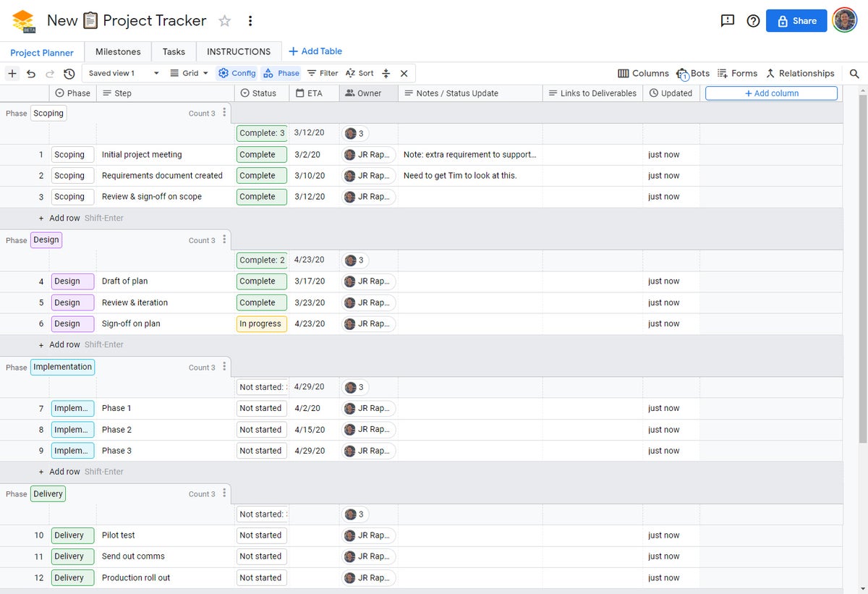Click the help question mark icon

(753, 21)
